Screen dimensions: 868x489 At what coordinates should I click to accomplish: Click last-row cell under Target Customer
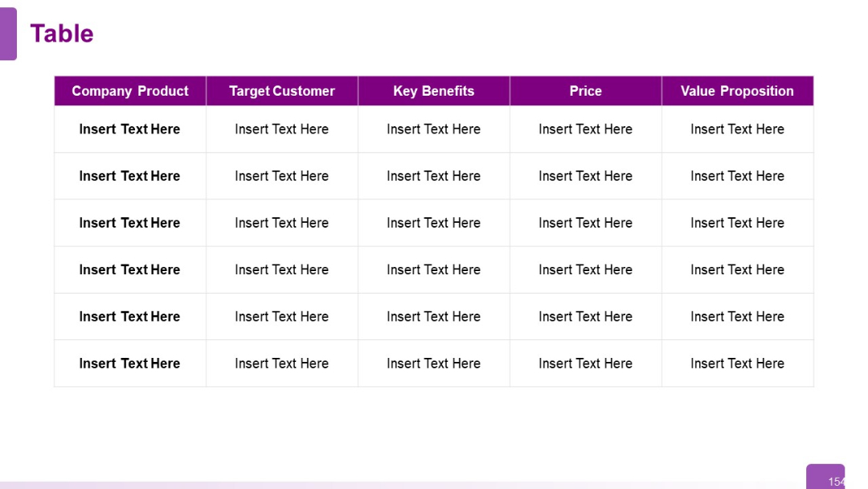(x=282, y=364)
